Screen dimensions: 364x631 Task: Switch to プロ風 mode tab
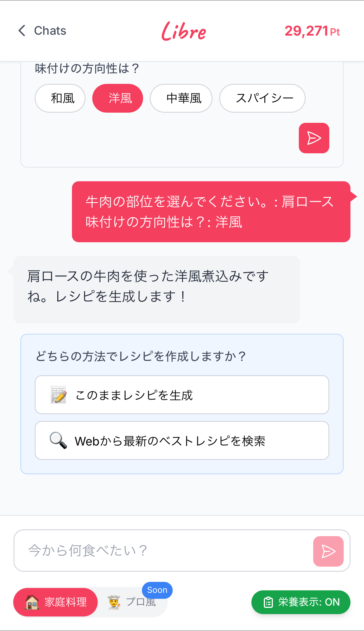(x=132, y=602)
